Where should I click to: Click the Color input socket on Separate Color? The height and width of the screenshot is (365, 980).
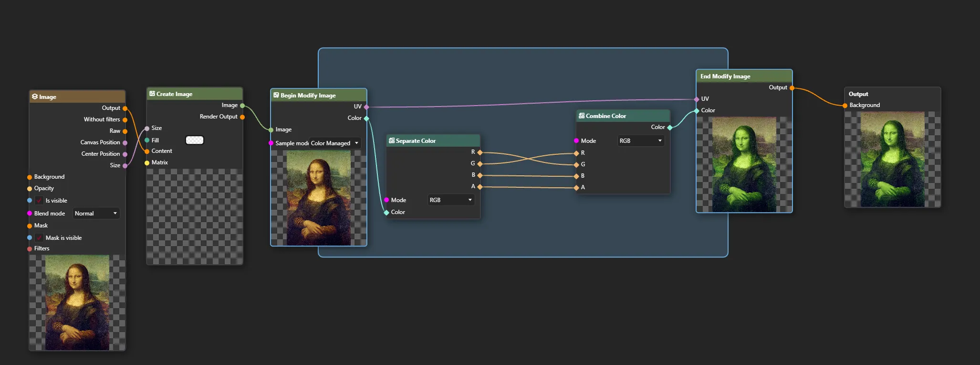tap(386, 213)
